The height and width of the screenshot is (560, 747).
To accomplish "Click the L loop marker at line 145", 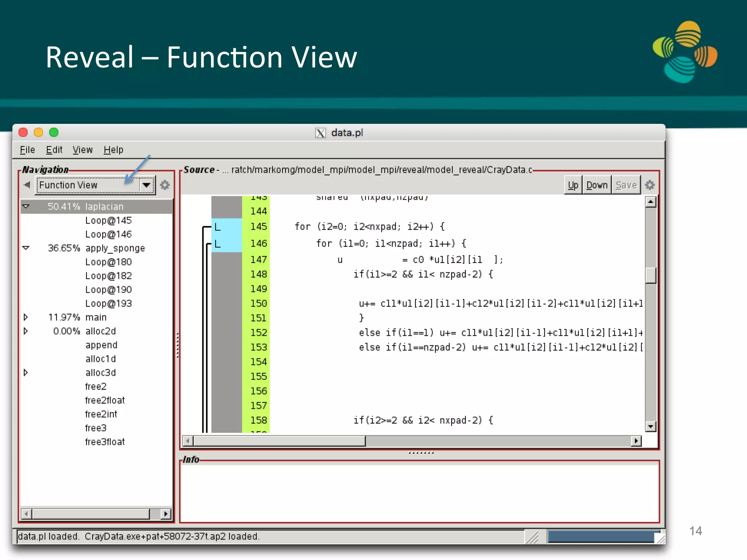I will point(218,227).
